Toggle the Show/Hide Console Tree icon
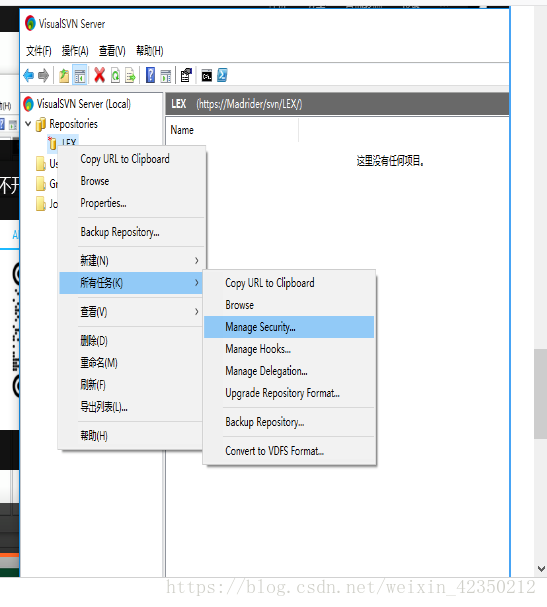 tap(80, 75)
